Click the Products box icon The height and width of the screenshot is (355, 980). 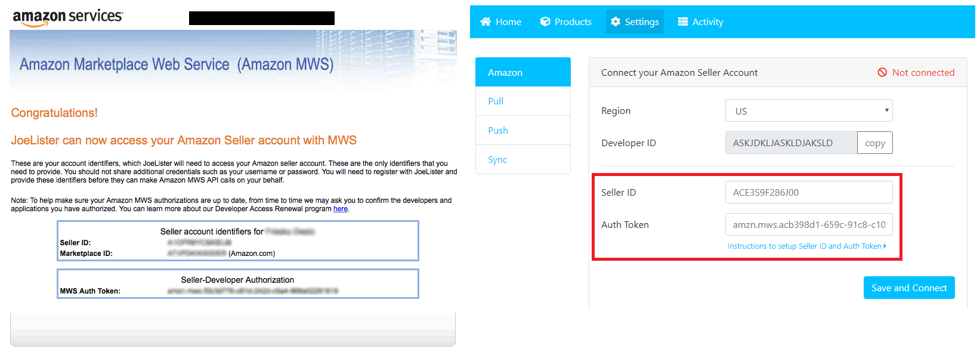pyautogui.click(x=545, y=21)
